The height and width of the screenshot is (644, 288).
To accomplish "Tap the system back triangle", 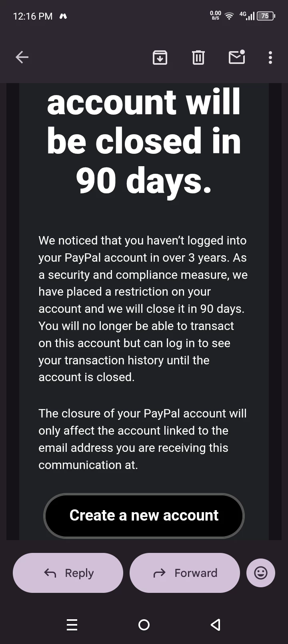I will point(216,625).
